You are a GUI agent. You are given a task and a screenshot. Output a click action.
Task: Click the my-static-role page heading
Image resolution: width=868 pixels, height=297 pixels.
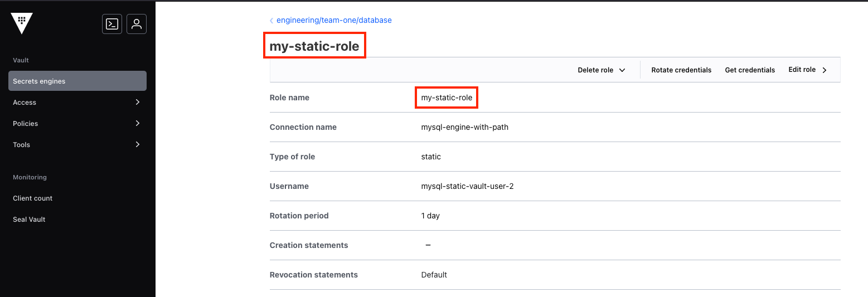coord(314,46)
